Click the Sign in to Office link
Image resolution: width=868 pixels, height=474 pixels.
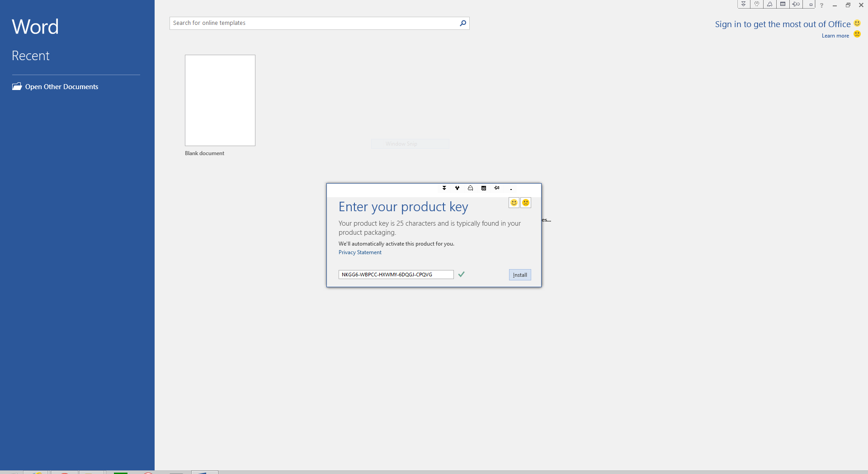[x=783, y=24]
